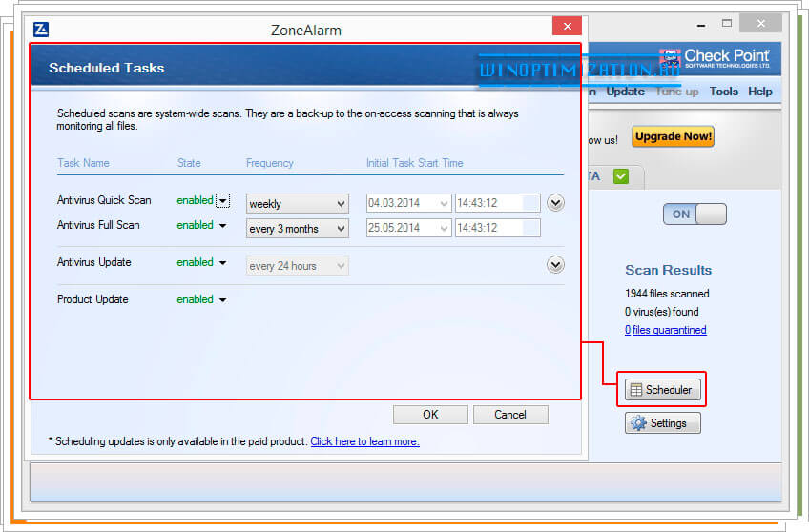Click the Upgrade Now! button

tap(673, 136)
